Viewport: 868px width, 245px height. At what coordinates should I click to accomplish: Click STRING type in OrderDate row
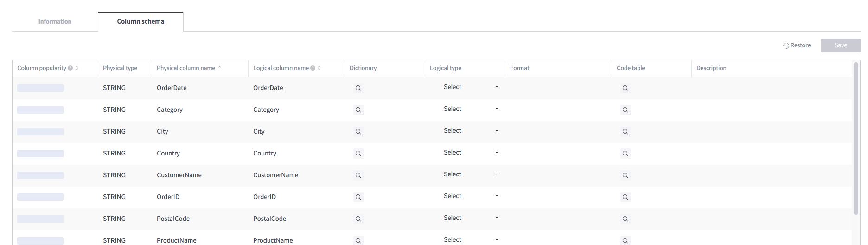114,88
